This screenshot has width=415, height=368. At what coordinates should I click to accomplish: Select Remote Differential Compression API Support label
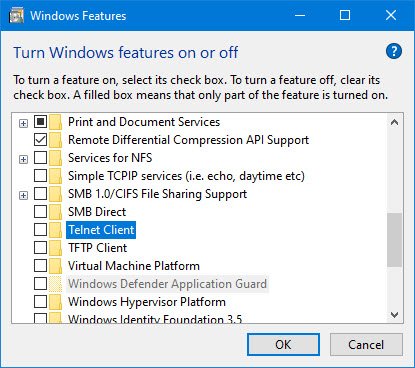click(x=189, y=140)
